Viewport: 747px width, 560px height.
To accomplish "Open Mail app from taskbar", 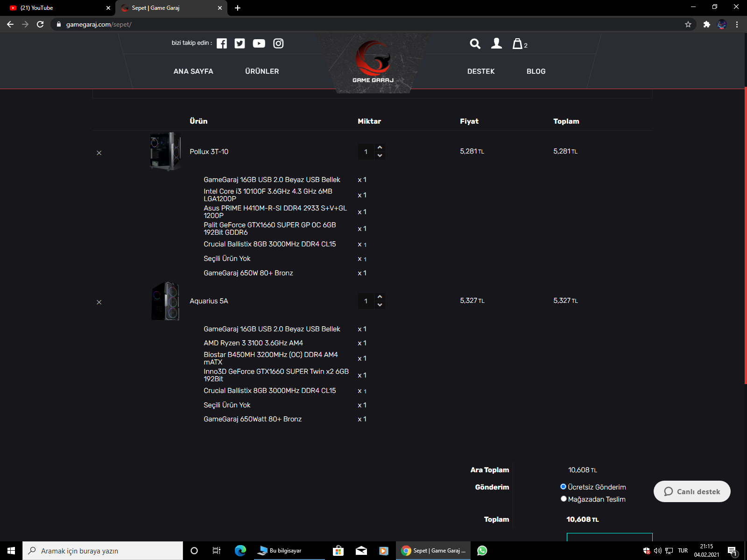I will coord(361,551).
